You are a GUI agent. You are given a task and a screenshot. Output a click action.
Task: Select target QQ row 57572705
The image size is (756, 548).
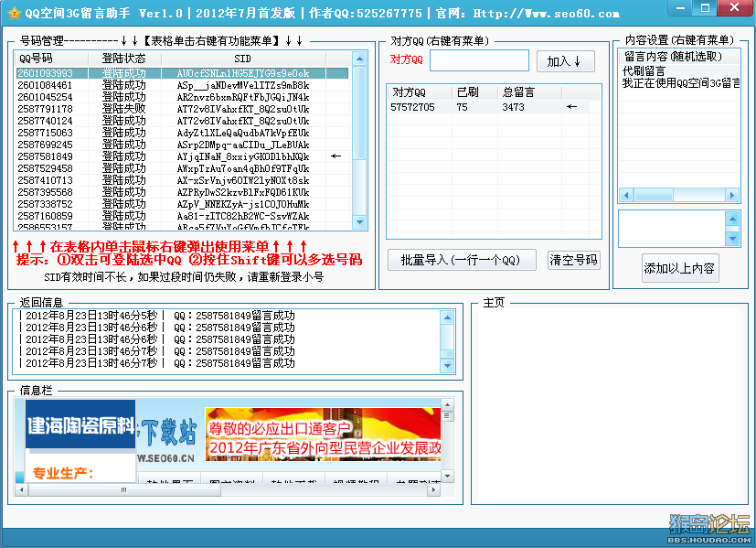(x=488, y=107)
